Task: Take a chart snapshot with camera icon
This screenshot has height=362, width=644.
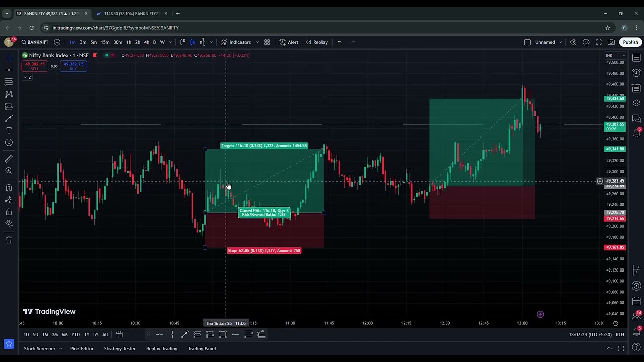Action: click(x=611, y=42)
